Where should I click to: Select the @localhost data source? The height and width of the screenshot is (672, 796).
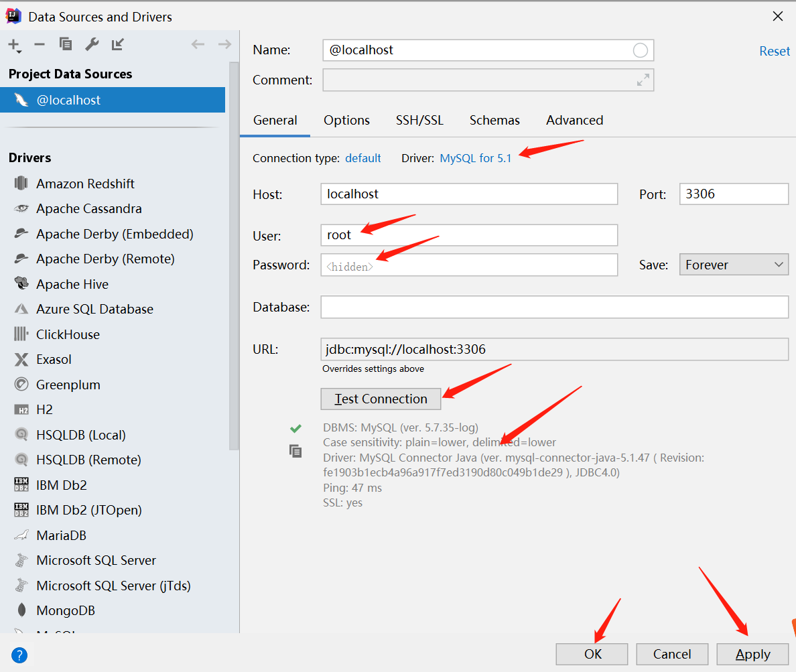click(113, 100)
